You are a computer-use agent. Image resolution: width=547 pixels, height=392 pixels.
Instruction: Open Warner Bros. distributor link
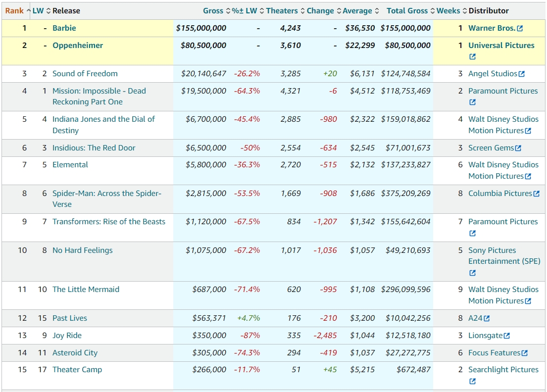point(492,28)
